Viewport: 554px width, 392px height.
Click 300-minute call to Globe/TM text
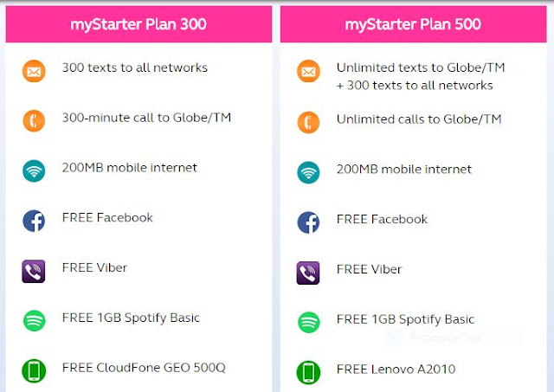pos(146,118)
